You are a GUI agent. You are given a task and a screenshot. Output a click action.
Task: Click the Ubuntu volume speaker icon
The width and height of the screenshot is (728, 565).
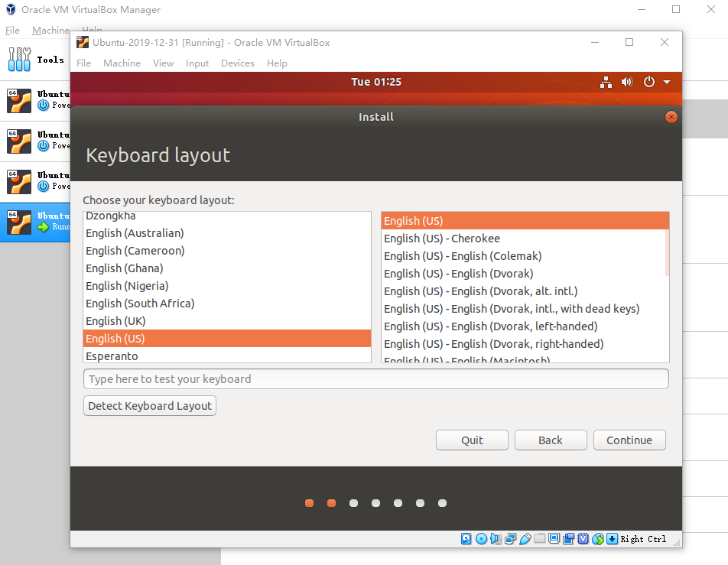(x=627, y=82)
